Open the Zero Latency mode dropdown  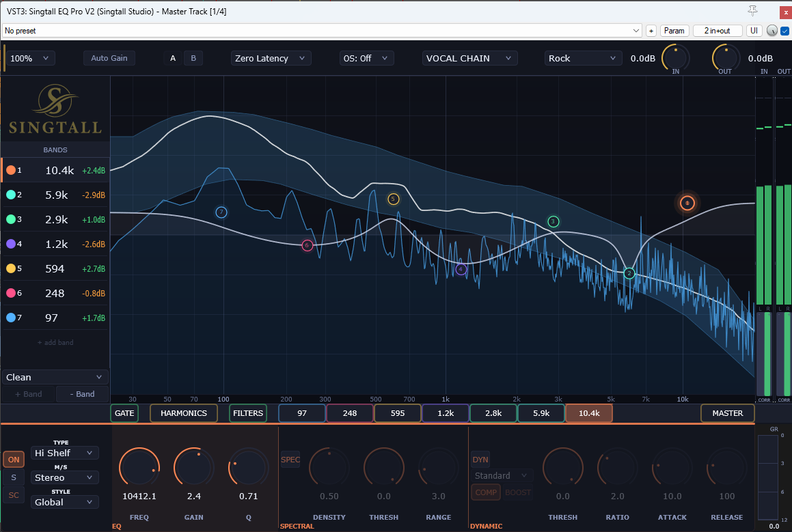(x=271, y=58)
